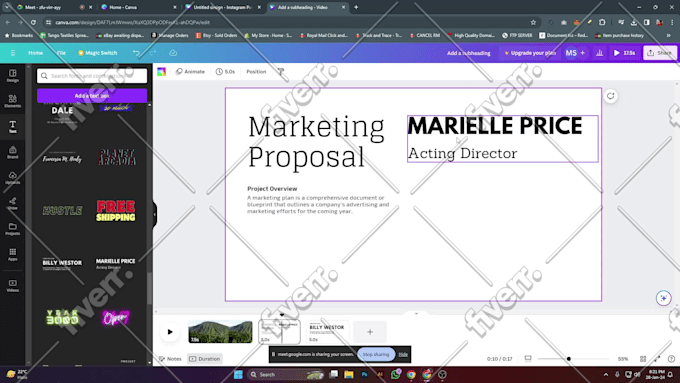Click Stop sharing in Meet banner

click(x=376, y=354)
